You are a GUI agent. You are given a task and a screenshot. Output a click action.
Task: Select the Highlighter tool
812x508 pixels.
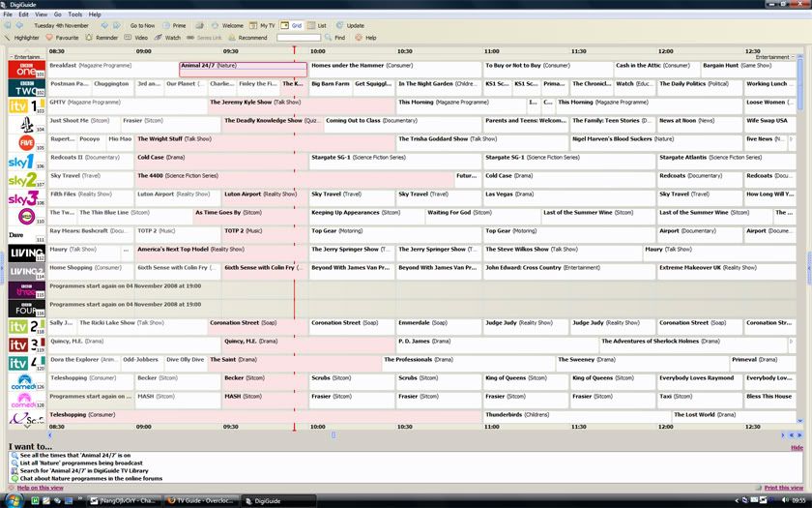(21, 38)
